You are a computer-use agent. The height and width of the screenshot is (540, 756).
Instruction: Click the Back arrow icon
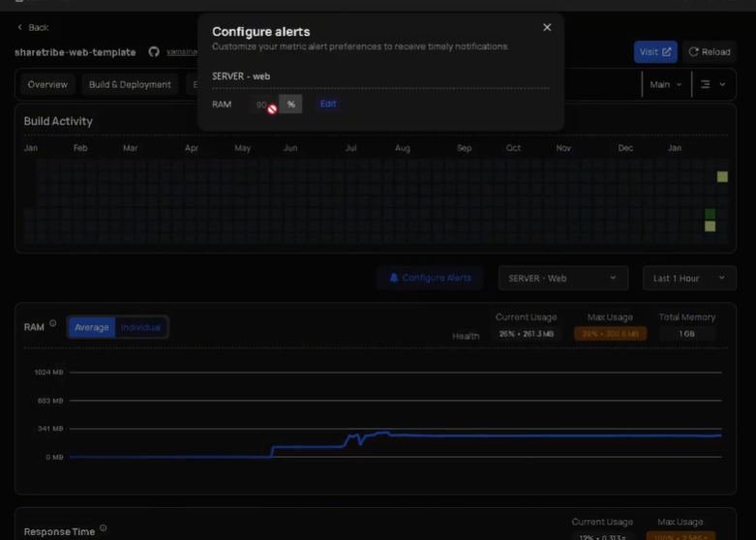click(20, 27)
